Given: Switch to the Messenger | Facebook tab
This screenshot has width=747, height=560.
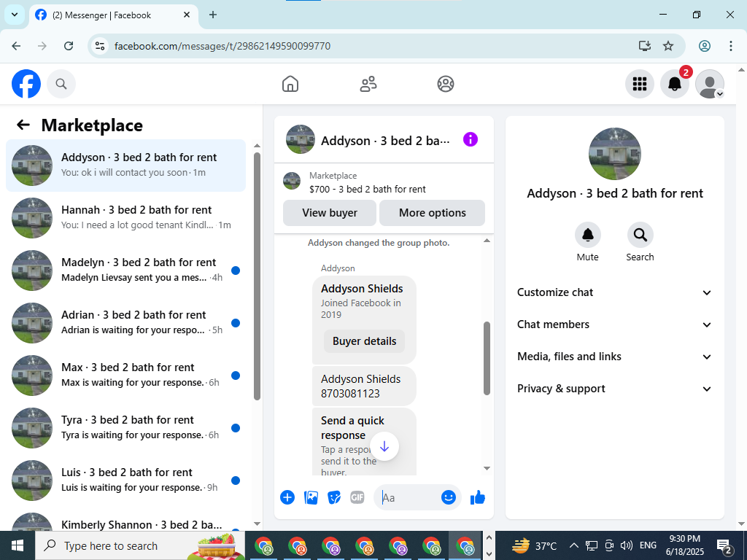Looking at the screenshot, I should pyautogui.click(x=115, y=15).
